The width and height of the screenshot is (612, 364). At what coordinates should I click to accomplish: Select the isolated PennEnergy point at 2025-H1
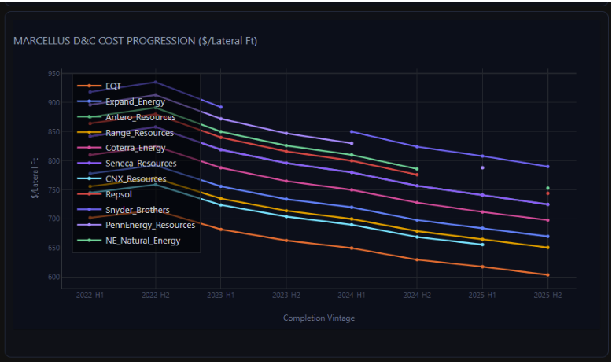pyautogui.click(x=482, y=167)
